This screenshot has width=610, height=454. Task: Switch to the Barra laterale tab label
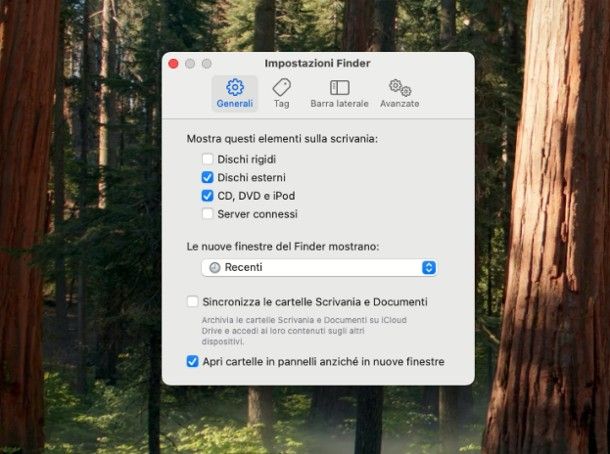339,103
